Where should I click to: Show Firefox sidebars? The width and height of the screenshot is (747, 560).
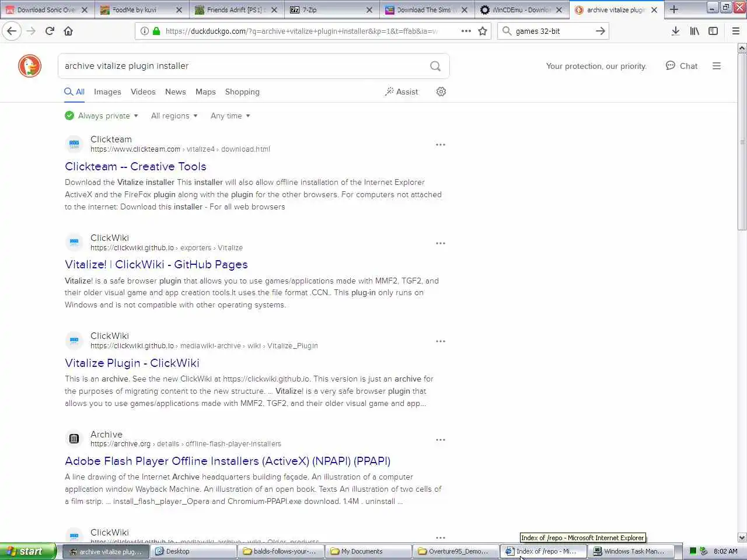point(713,31)
